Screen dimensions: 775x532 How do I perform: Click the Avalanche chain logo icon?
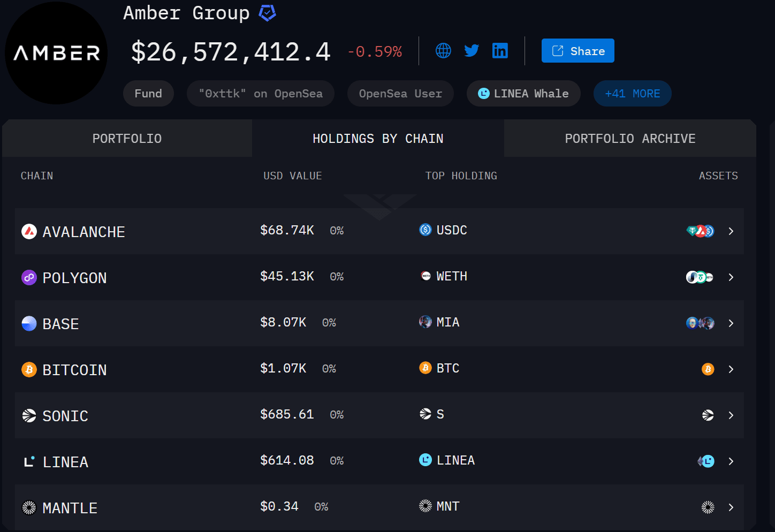tap(29, 232)
